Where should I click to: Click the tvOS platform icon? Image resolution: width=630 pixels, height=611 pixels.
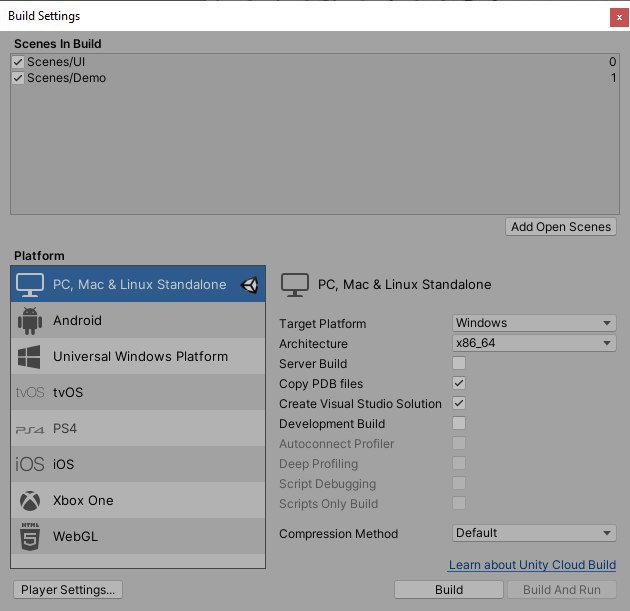[x=30, y=392]
